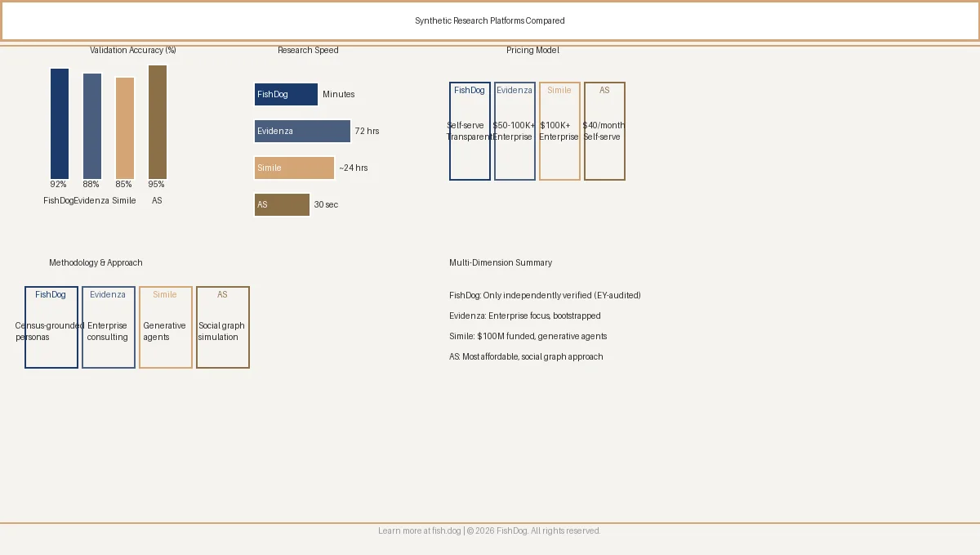Image resolution: width=980 pixels, height=555 pixels.
Task: Click the 'Validation Accuracy (%)' heading
Action: pos(133,50)
